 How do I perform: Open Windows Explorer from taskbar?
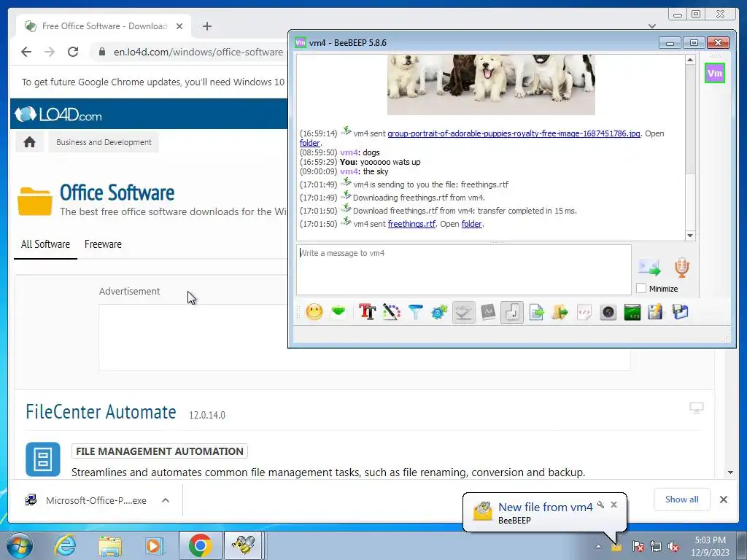pyautogui.click(x=110, y=545)
